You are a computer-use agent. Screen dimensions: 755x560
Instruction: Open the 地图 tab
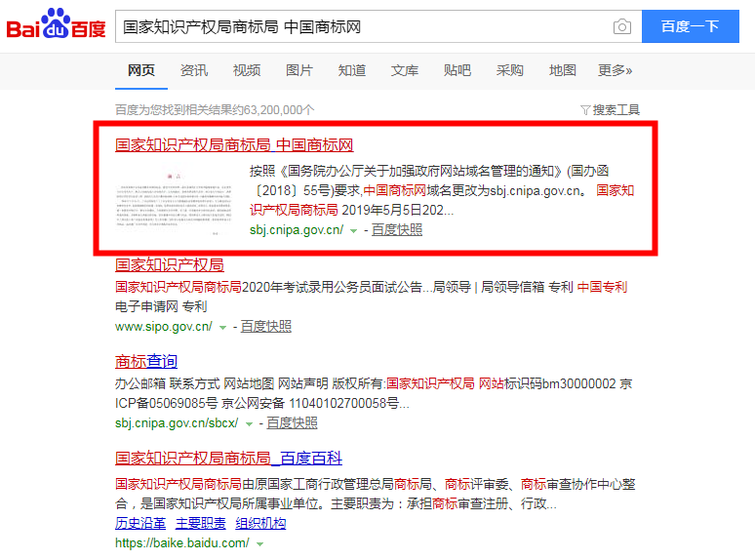pyautogui.click(x=563, y=70)
